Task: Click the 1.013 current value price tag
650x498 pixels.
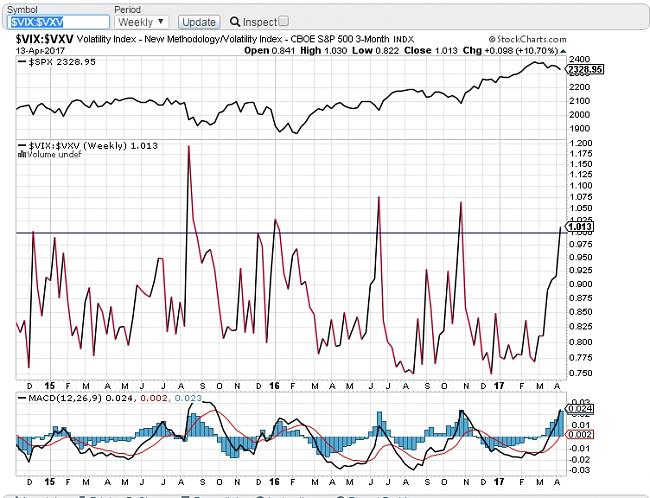Action: (580, 227)
